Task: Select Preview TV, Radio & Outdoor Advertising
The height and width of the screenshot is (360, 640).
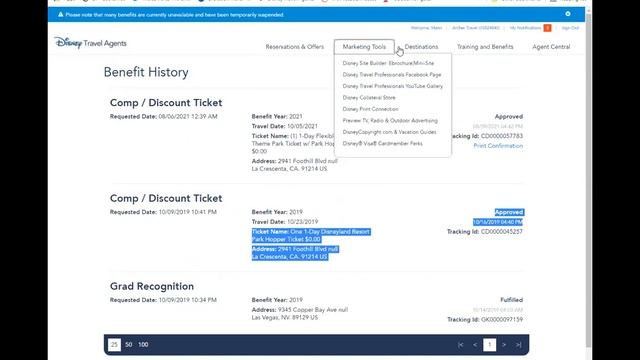Action: (x=390, y=120)
